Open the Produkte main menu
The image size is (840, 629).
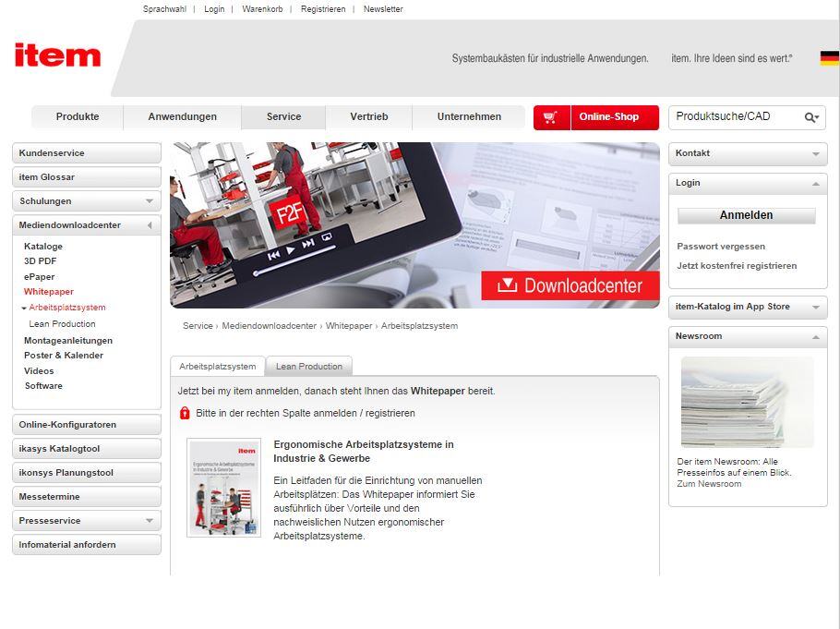point(78,117)
